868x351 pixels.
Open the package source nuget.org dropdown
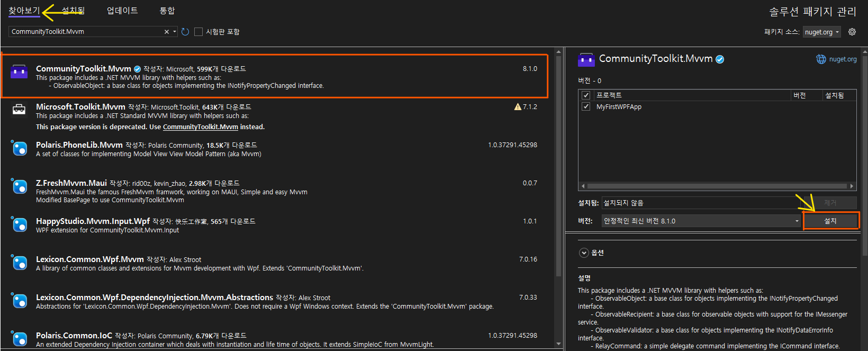(821, 32)
